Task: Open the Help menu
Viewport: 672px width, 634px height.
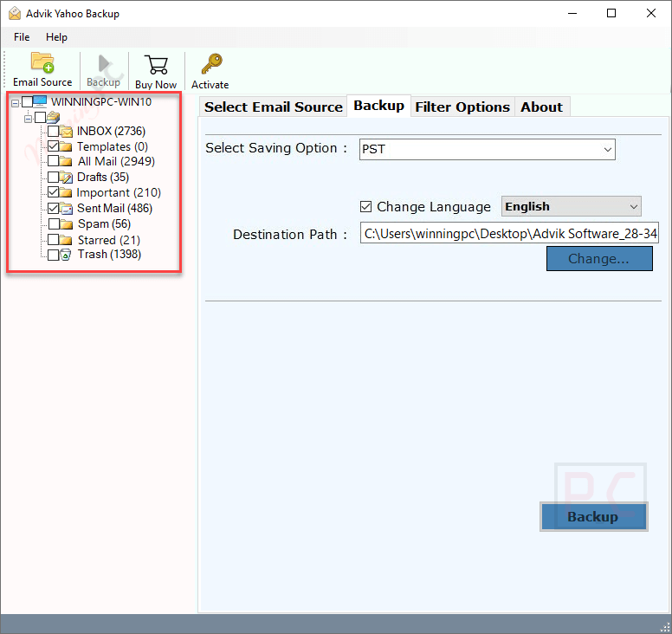Action: coord(56,37)
